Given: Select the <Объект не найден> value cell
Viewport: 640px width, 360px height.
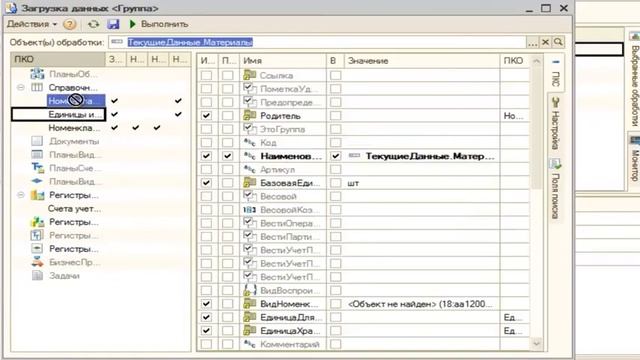Looking at the screenshot, I should pyautogui.click(x=422, y=304).
